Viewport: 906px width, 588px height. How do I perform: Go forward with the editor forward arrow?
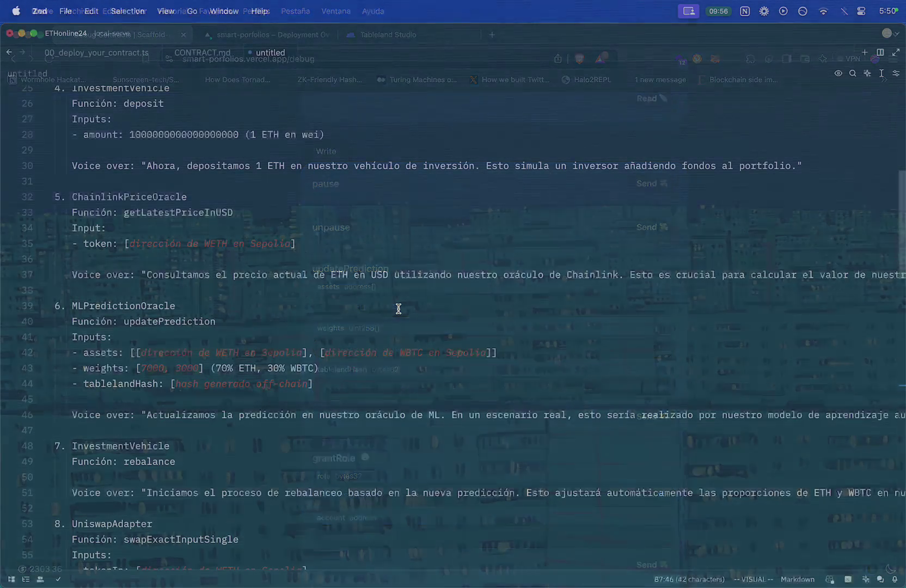coord(22,52)
